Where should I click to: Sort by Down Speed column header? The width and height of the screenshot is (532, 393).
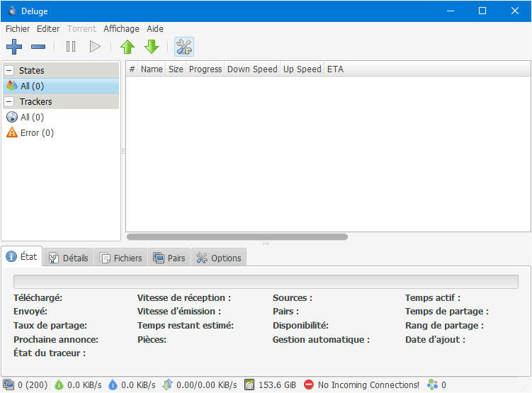[251, 69]
